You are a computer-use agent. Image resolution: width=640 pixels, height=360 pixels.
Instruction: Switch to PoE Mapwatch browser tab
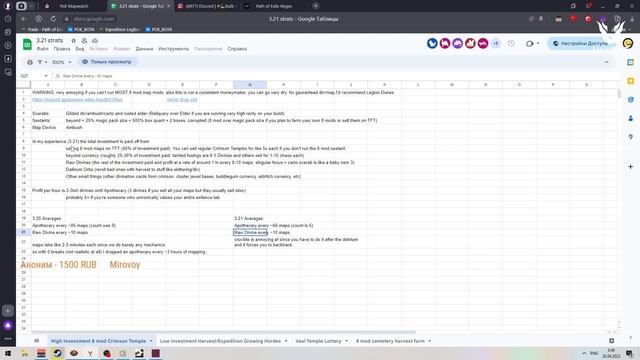tap(73, 6)
